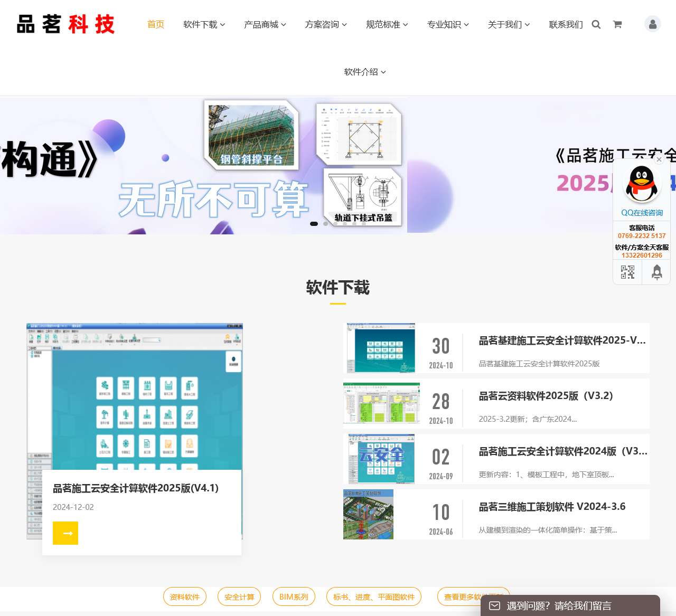Screen dimensions: 676x616
Task: Open 品茗基建施工云安全计算软件2025 list entry
Action: tap(562, 340)
